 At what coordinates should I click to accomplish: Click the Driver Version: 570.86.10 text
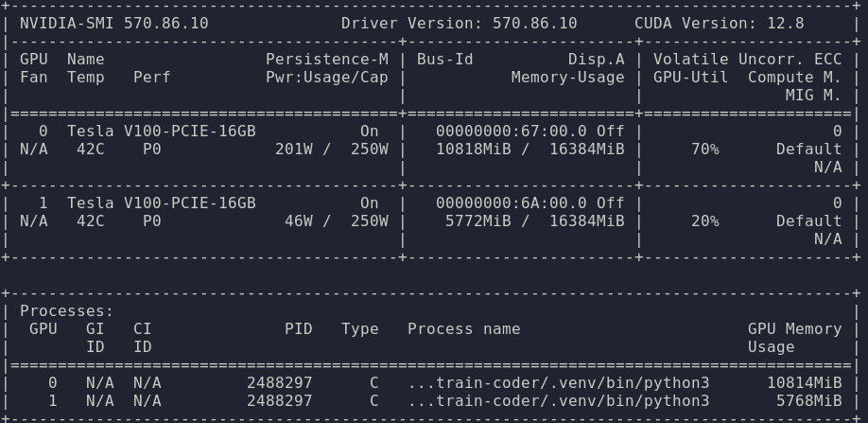pos(459,24)
